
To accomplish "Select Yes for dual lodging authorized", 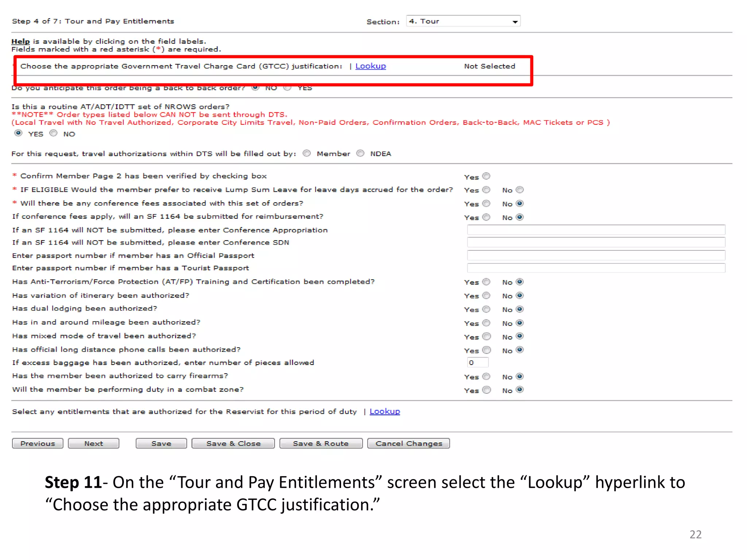I will pos(486,309).
